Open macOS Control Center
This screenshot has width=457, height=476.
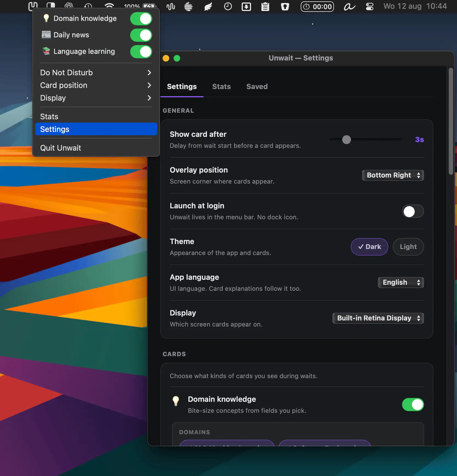tap(370, 6)
